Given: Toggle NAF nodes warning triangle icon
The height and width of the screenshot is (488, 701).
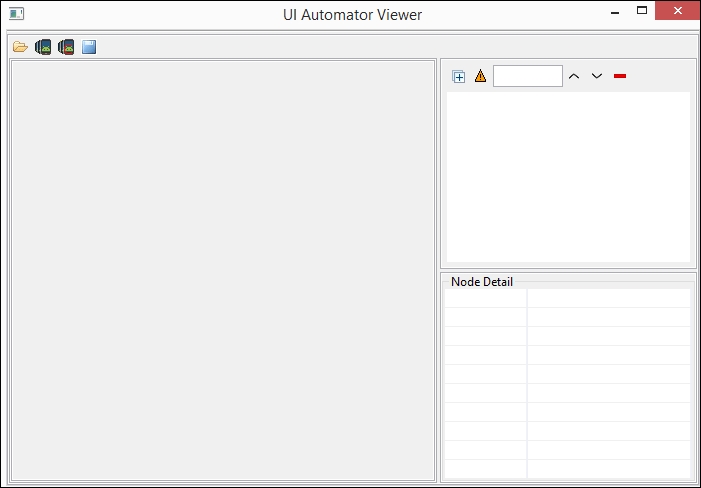Looking at the screenshot, I should click(480, 76).
